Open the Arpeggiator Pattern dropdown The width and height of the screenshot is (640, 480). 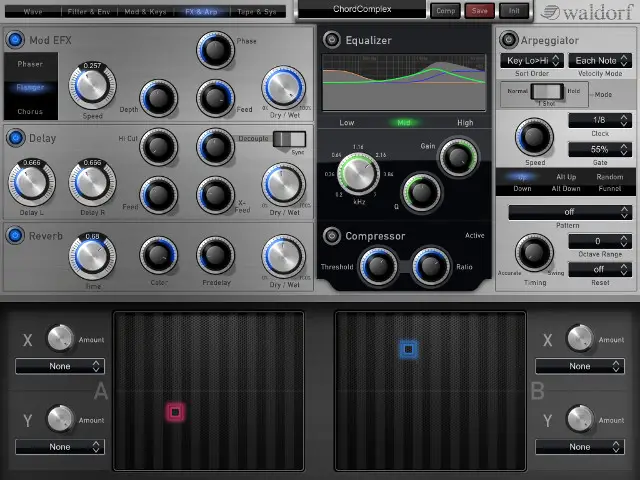click(x=569, y=212)
